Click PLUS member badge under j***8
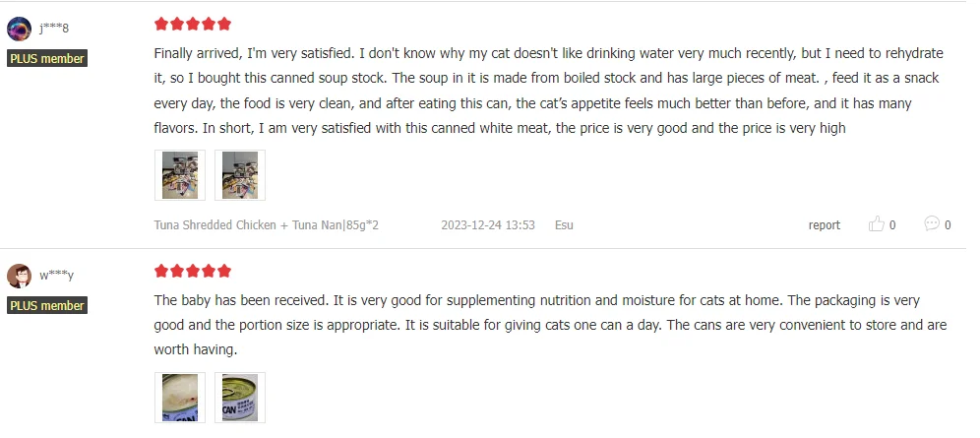Viewport: 980px width, 438px height. coord(47,59)
